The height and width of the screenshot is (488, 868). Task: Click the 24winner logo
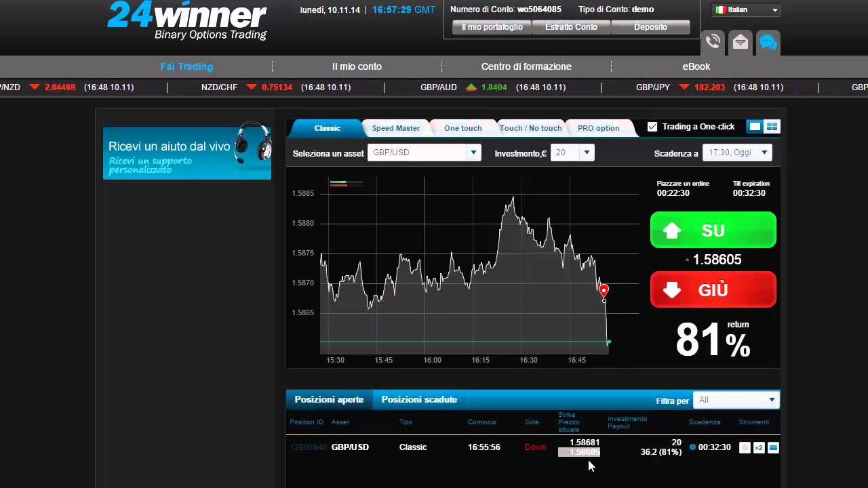pos(187,20)
